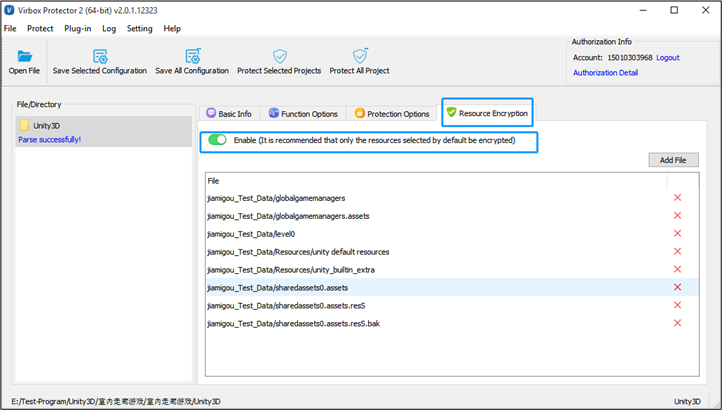722x410 pixels.
Task: Open the Log menu
Action: (109, 29)
